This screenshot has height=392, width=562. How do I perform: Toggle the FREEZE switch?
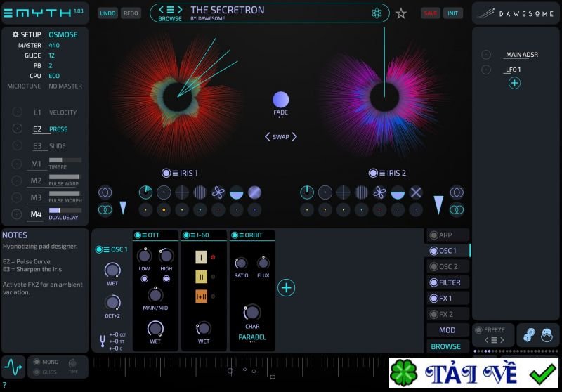478,329
